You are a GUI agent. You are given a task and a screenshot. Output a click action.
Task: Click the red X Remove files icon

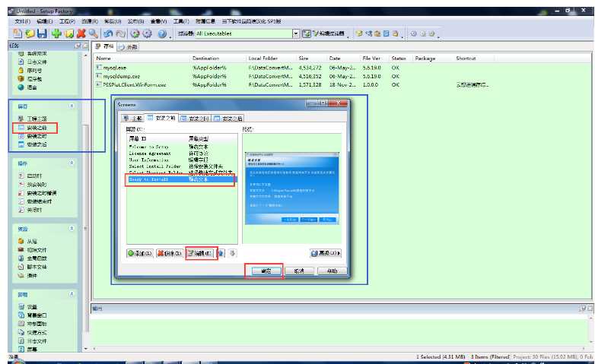click(x=81, y=33)
